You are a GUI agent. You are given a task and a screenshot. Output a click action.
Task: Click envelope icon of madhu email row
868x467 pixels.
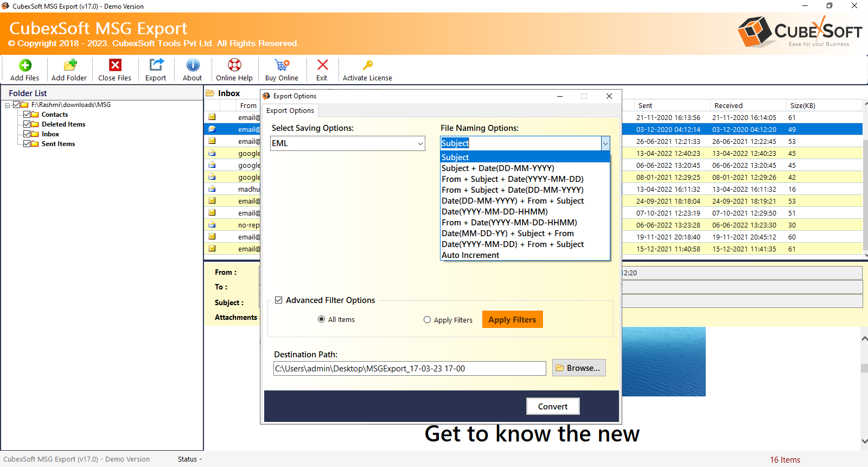(212, 189)
